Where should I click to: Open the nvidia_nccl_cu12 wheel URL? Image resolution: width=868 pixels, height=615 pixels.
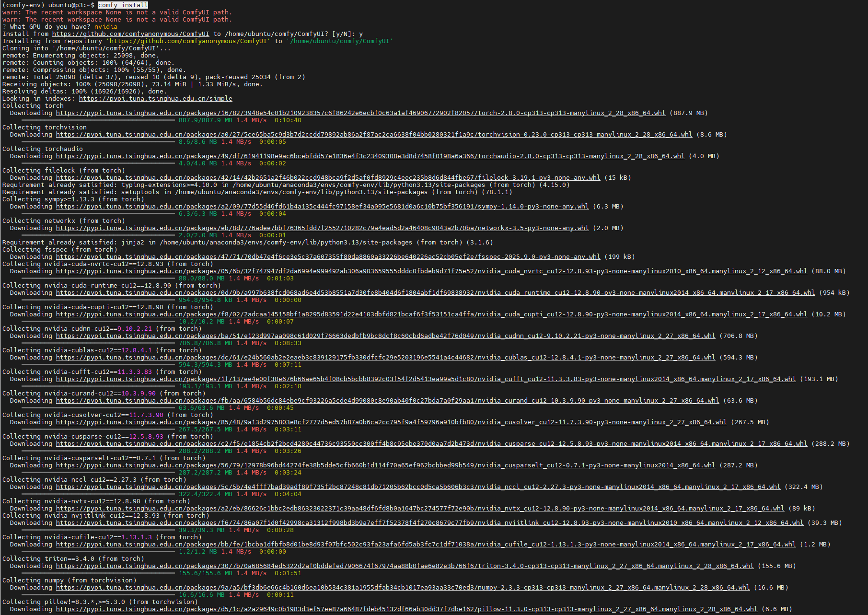418,487
